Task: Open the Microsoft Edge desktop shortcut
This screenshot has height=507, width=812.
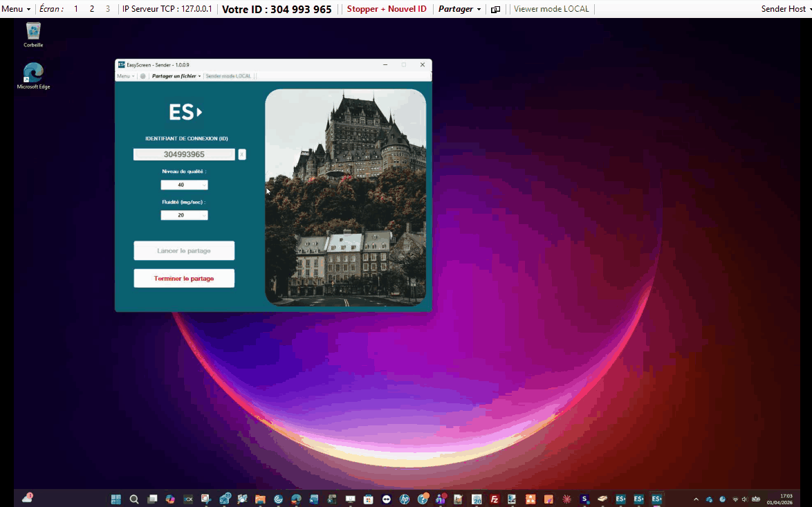Action: point(33,73)
